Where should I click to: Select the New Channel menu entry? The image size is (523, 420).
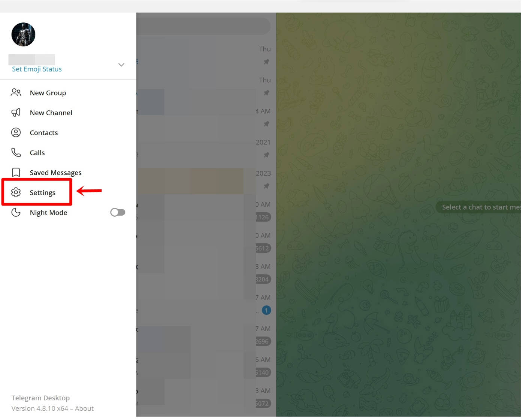68,113
